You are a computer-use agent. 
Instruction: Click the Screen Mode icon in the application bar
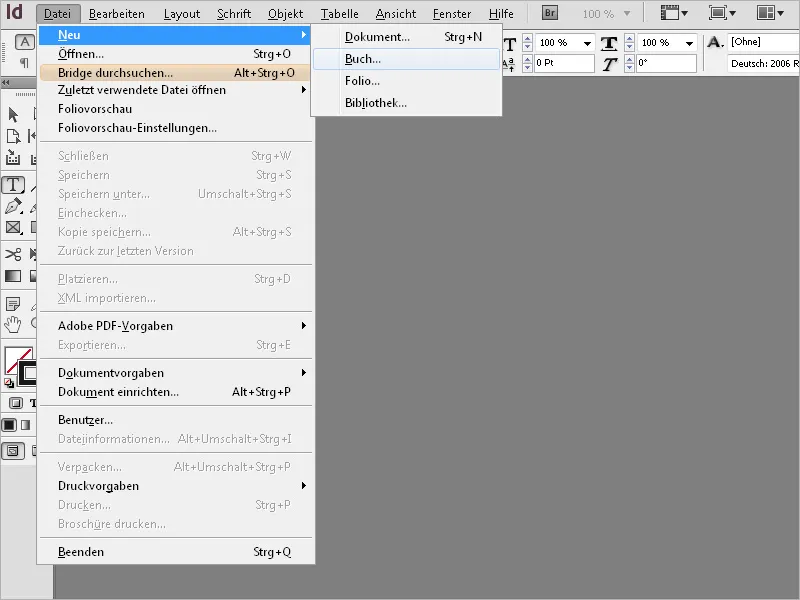718,13
